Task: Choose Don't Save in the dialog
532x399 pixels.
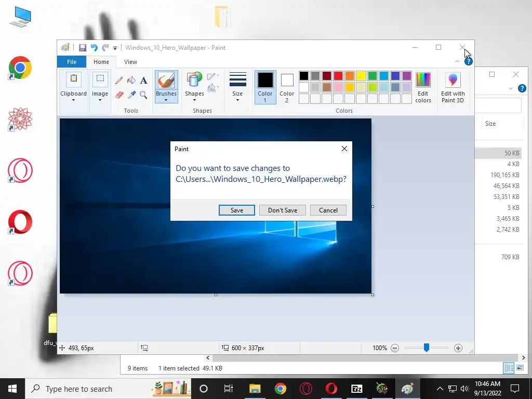Action: [283, 210]
